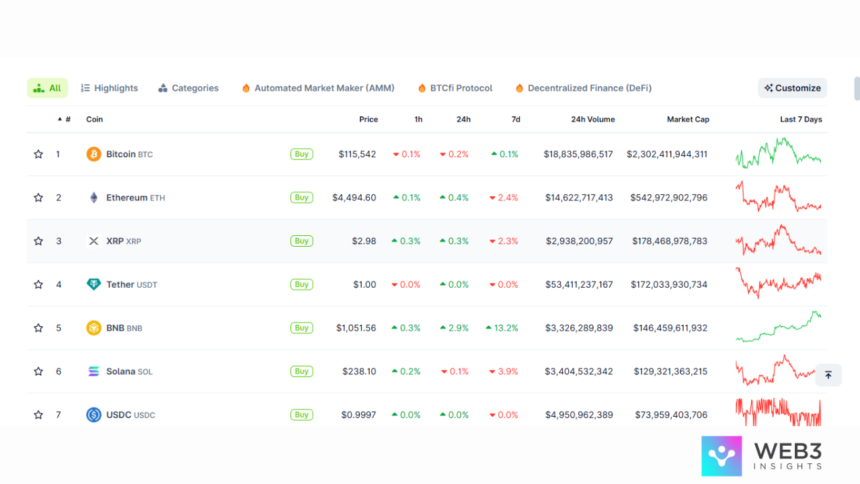Switch to the Highlights tab
The height and width of the screenshot is (484, 860).
pos(109,88)
